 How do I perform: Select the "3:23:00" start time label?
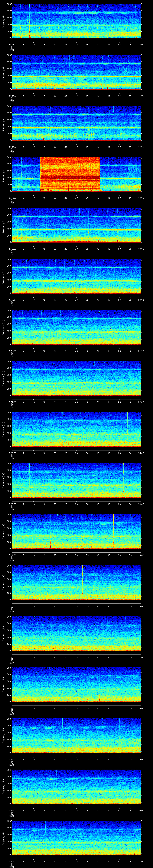point(12,504)
